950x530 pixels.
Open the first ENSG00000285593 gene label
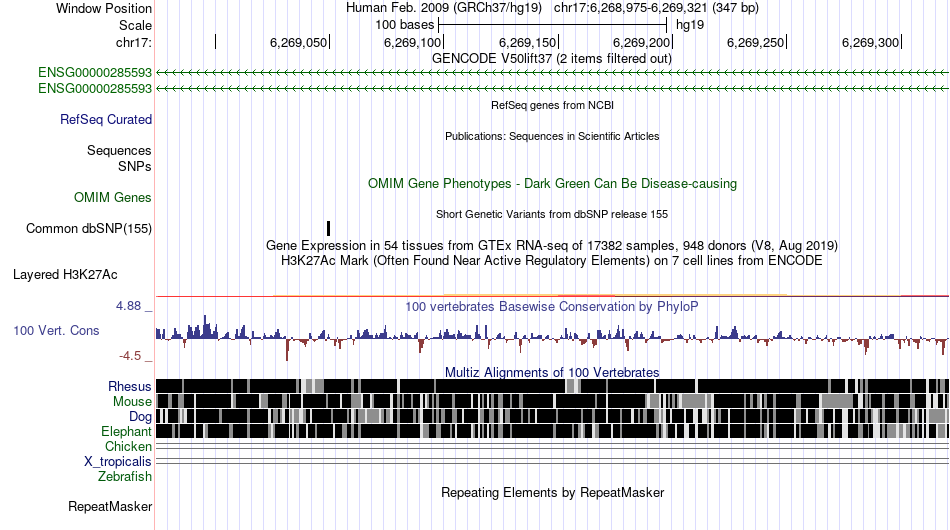[x=95, y=73]
